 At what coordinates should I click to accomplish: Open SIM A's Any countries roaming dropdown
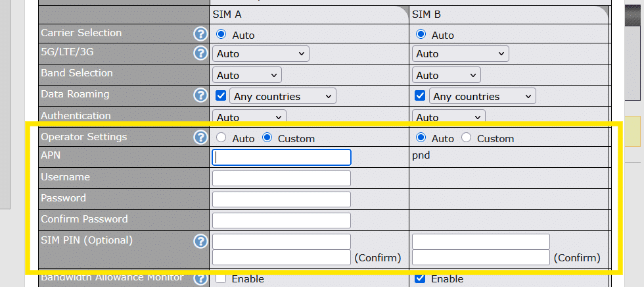283,96
